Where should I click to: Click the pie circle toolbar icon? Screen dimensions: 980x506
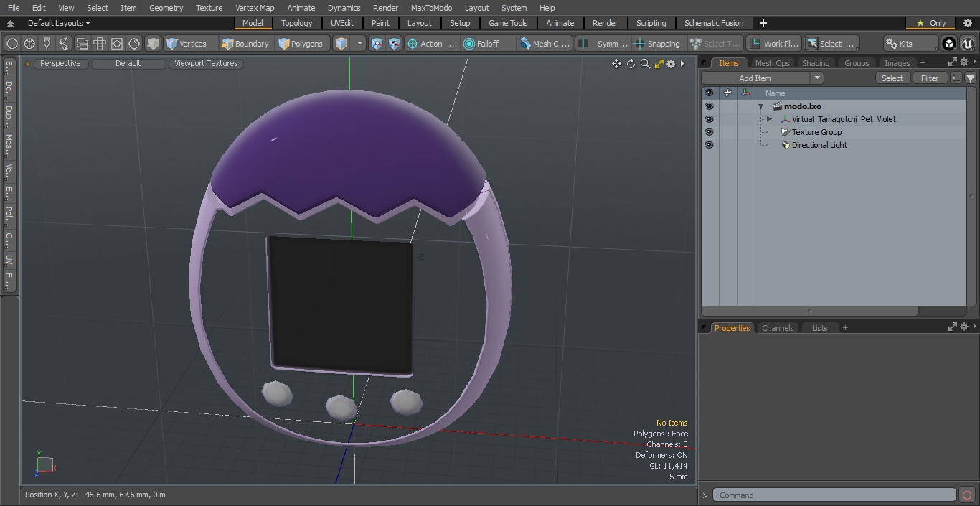pyautogui.click(x=134, y=44)
